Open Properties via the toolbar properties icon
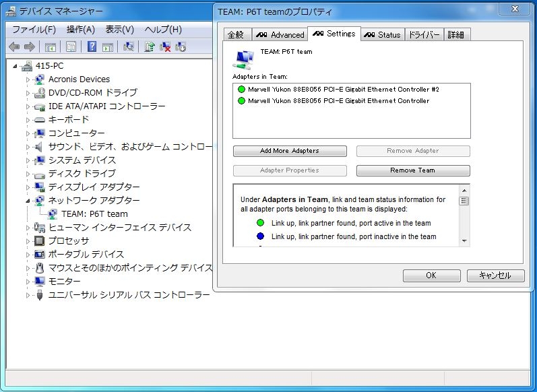This screenshot has width=537, height=392. tap(71, 46)
